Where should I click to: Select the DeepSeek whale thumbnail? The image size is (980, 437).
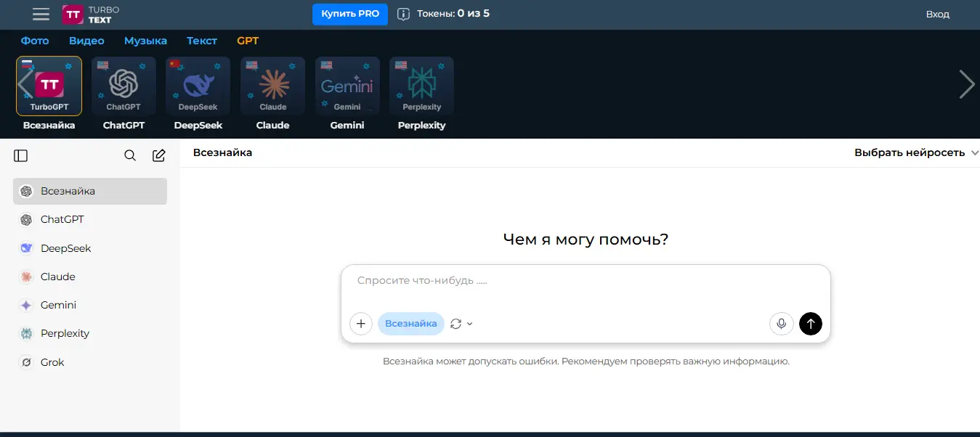point(198,86)
